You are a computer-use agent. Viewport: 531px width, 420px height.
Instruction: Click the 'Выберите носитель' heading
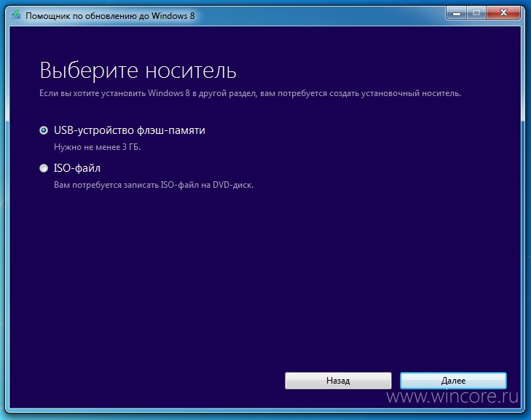[138, 71]
